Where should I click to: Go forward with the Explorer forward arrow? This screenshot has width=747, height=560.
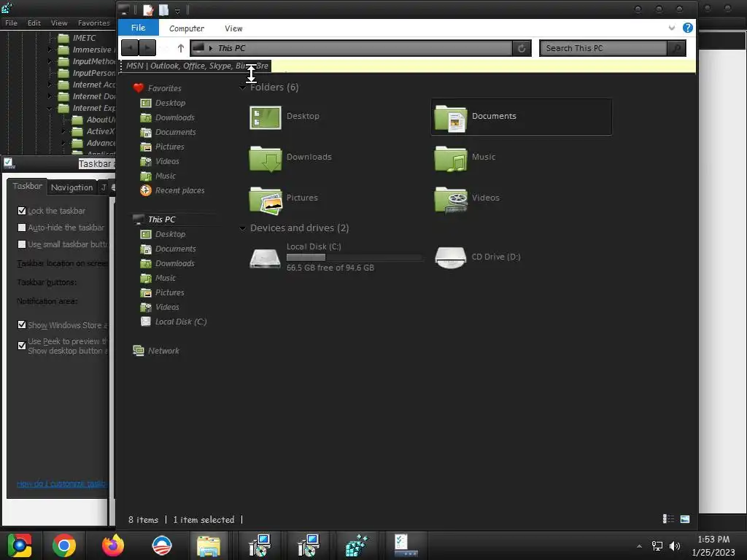click(x=147, y=48)
